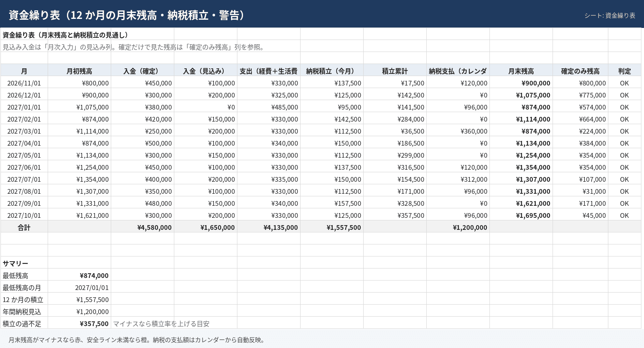644x348 pixels.
Task: Select the note マイナスなら積立率を上げる目安
Action: point(161,324)
